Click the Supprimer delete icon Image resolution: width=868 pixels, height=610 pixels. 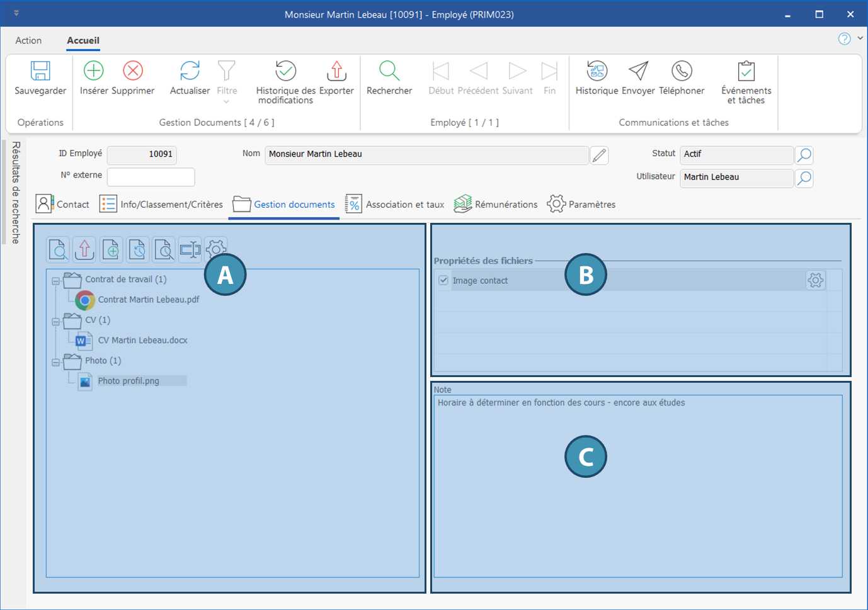pos(133,71)
